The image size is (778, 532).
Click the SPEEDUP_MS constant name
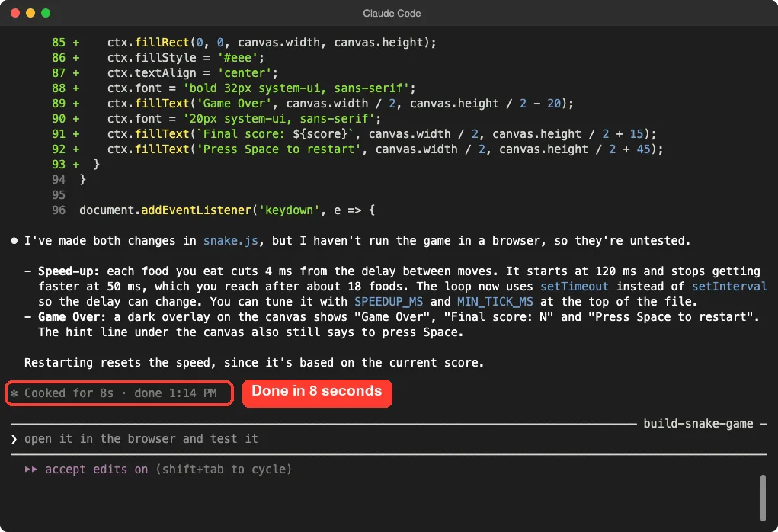point(389,302)
